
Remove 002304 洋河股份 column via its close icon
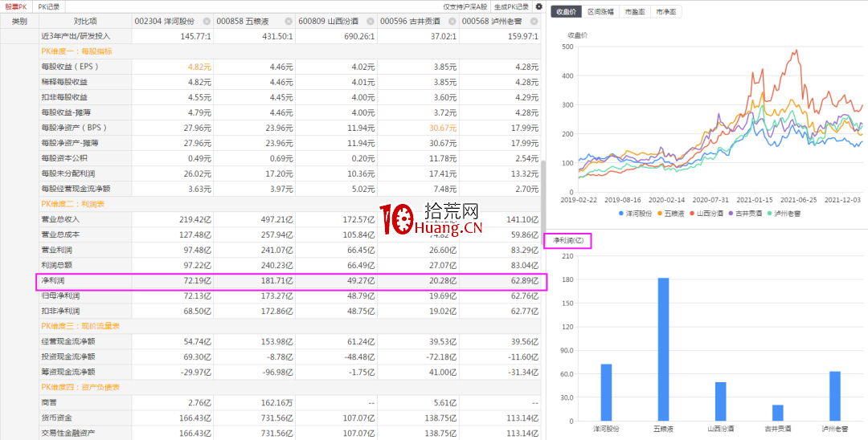207,22
